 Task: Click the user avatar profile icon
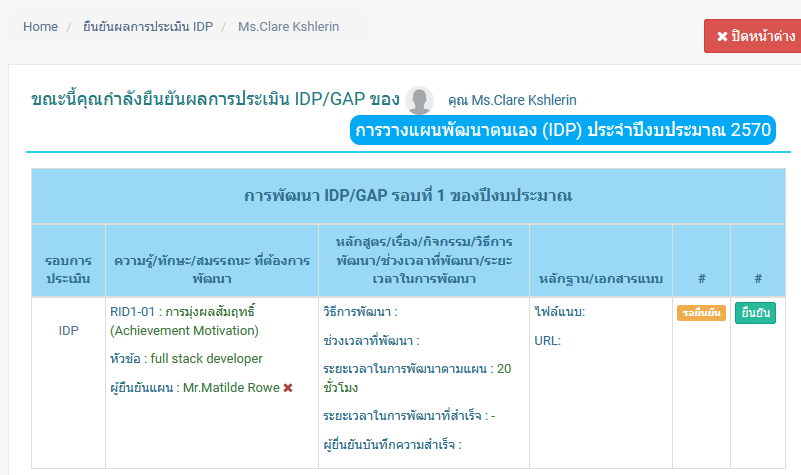(x=419, y=100)
